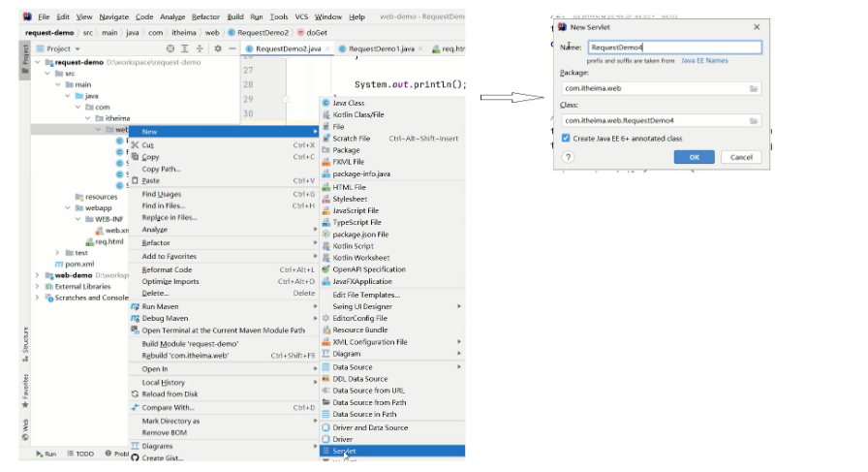Expand External Libraries node

[x=38, y=287]
